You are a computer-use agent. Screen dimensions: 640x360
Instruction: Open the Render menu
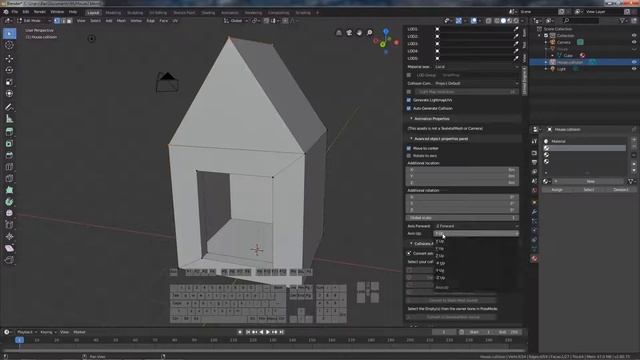pyautogui.click(x=40, y=12)
